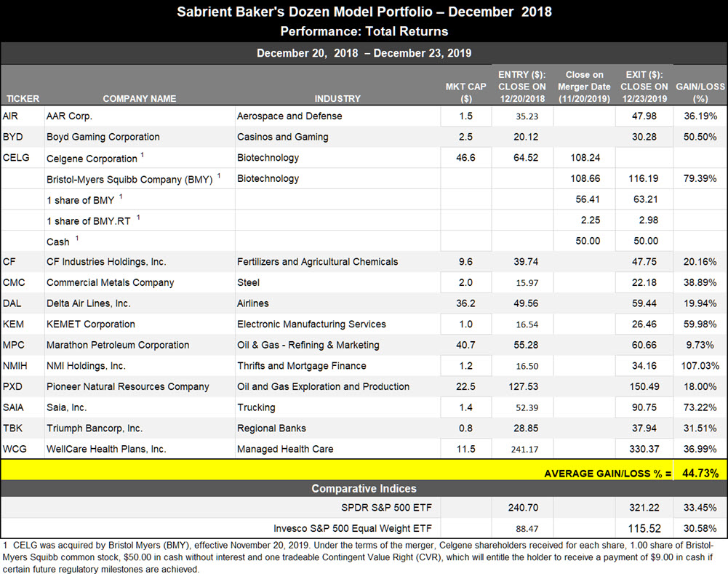This screenshot has height=574, width=728.
Task: Click the date range 'December 20, 2018 – December 23, 2019'
Action: coord(364,53)
